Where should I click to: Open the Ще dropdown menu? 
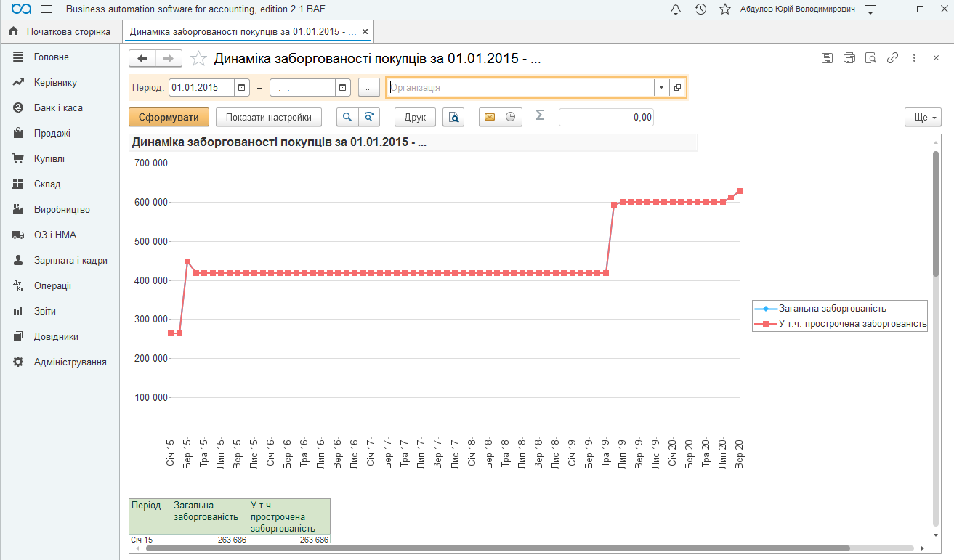coord(923,117)
